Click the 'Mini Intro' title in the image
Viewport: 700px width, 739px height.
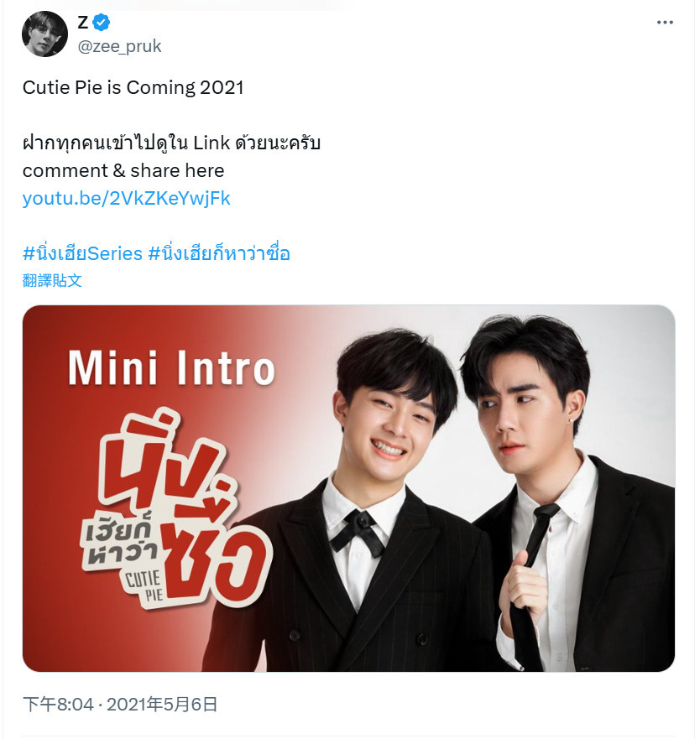(171, 368)
